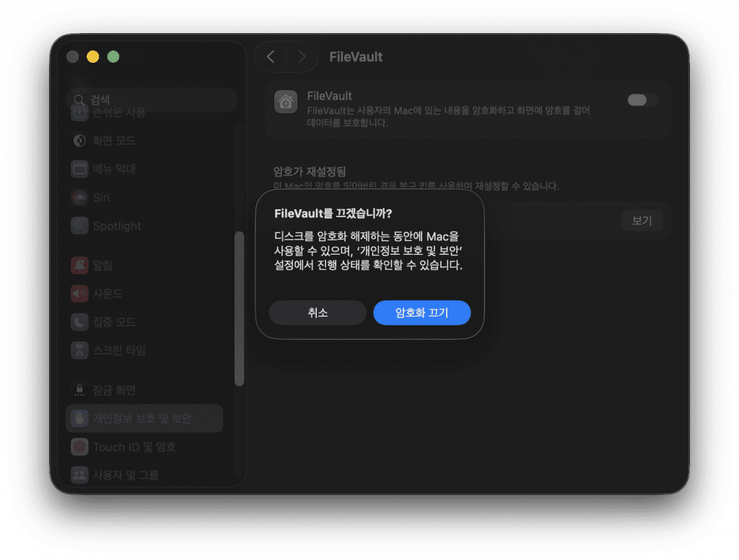
Task: Click the Siri icon in sidebar
Action: point(79,197)
